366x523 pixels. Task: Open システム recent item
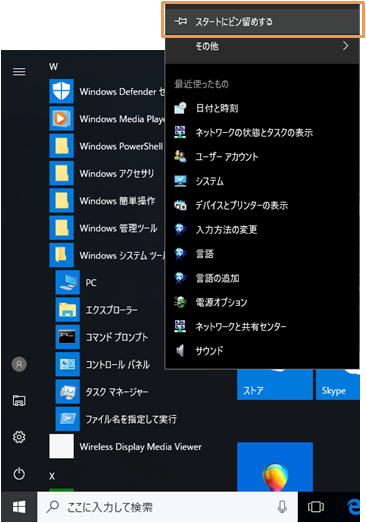263,181
